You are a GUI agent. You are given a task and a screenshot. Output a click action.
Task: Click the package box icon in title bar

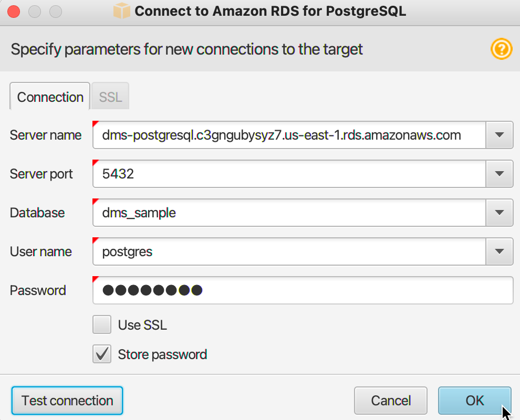122,11
